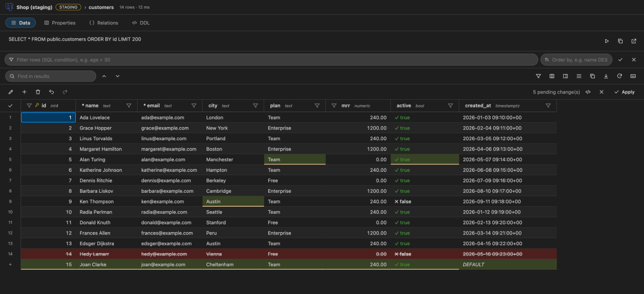
Task: Click the database elephant logo
Action: point(9,7)
